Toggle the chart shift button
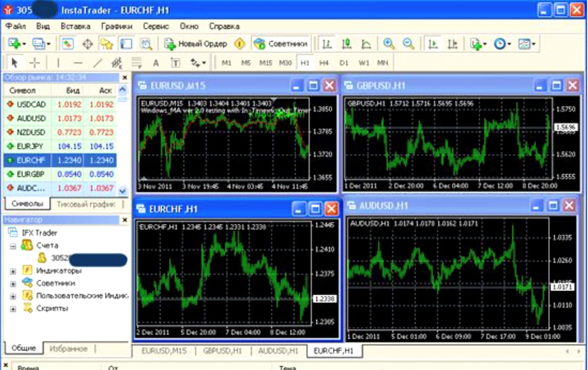 [453, 43]
